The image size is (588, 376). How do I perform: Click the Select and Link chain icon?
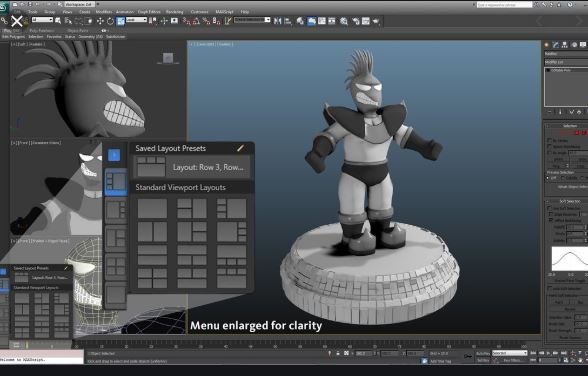coord(4,21)
